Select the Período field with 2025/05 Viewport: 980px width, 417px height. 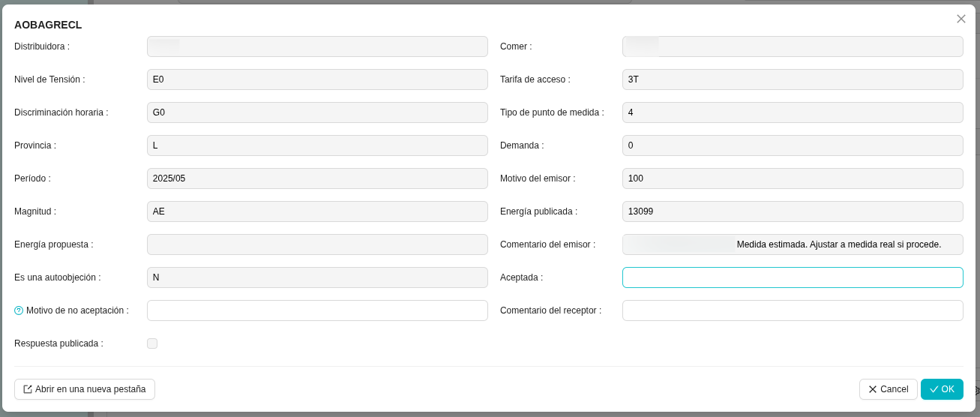tap(317, 178)
